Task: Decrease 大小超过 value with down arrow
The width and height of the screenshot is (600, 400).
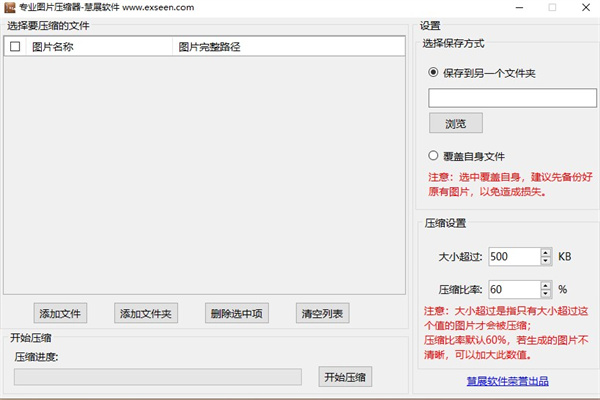Action: tap(545, 261)
